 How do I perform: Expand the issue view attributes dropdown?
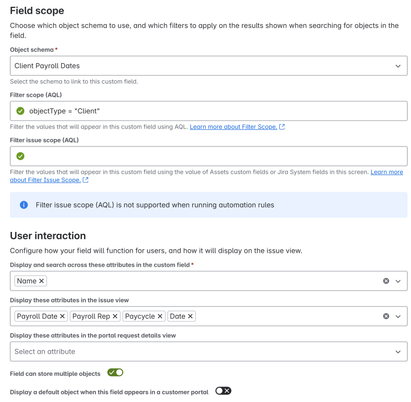point(398,316)
